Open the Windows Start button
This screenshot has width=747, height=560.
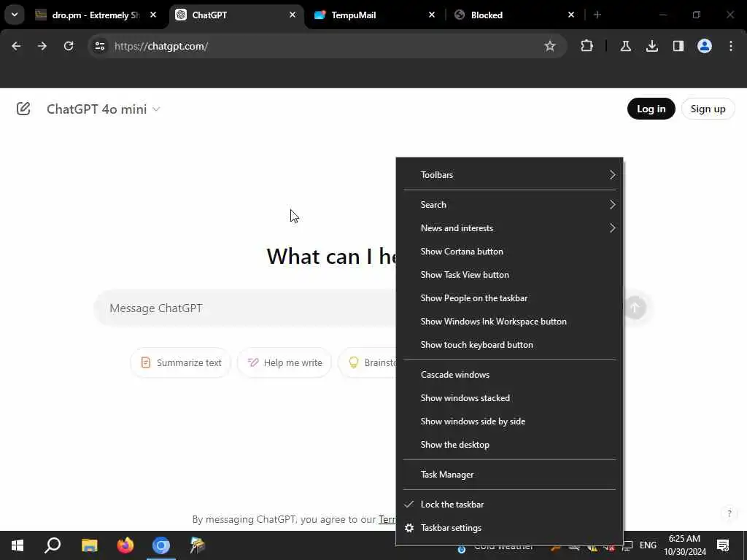click(x=18, y=545)
